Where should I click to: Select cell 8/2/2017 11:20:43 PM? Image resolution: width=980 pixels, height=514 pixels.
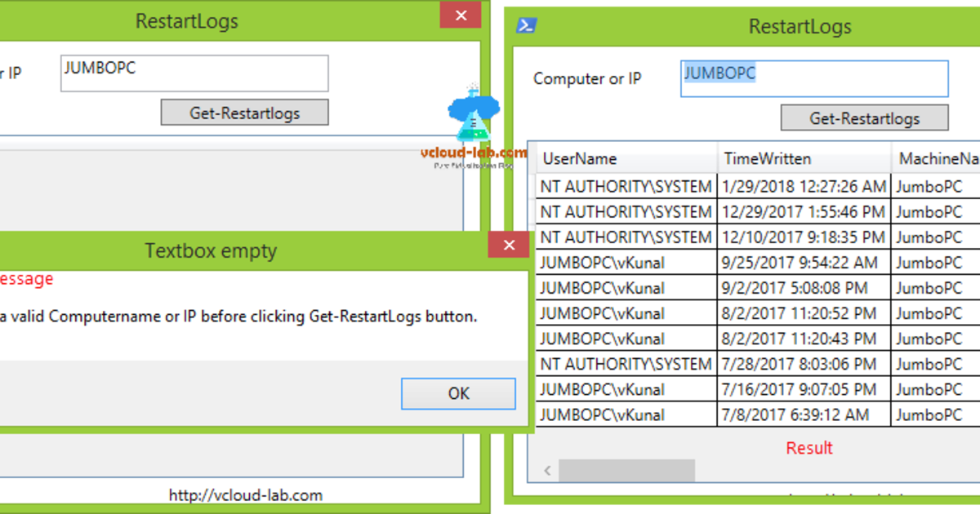804,338
